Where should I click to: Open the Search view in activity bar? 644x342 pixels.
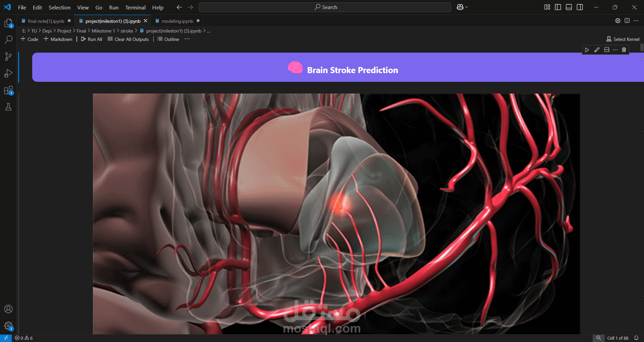pos(8,40)
